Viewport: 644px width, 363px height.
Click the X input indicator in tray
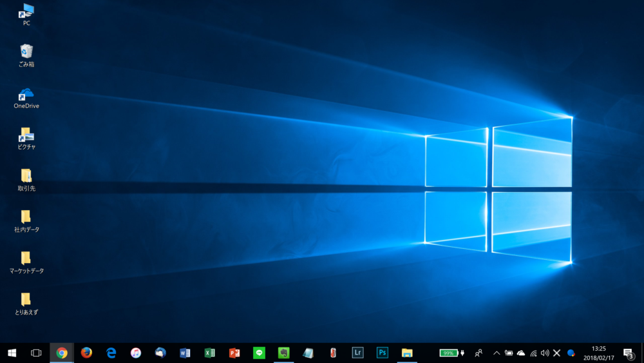(x=557, y=353)
